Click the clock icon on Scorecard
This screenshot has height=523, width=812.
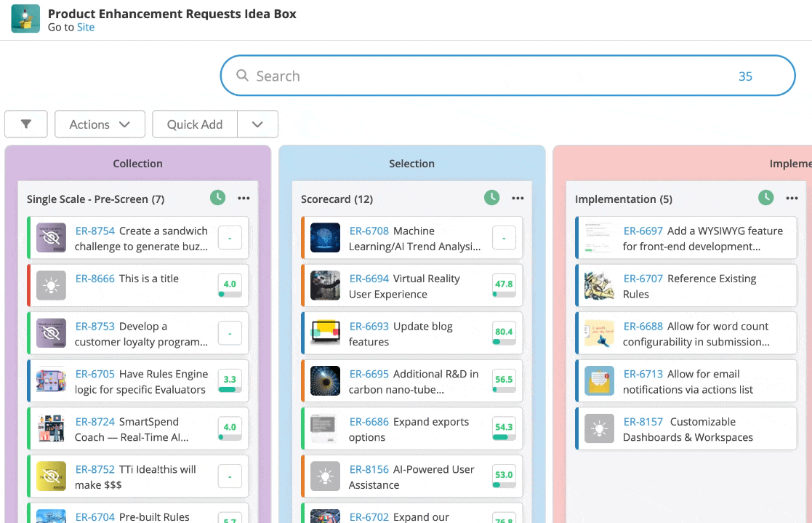491,197
